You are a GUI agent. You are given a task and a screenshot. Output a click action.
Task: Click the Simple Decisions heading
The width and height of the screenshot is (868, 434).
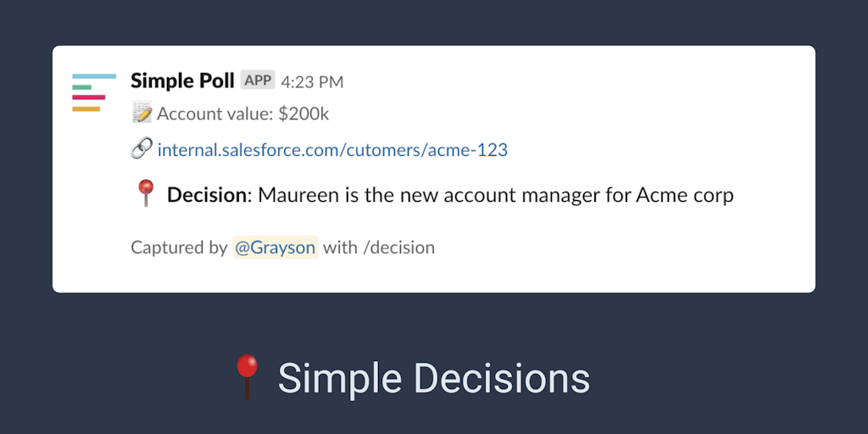click(433, 378)
